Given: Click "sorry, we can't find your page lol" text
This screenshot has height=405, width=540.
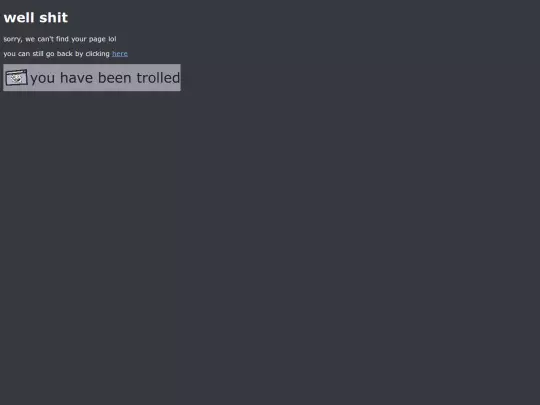Looking at the screenshot, I should 60,39.
